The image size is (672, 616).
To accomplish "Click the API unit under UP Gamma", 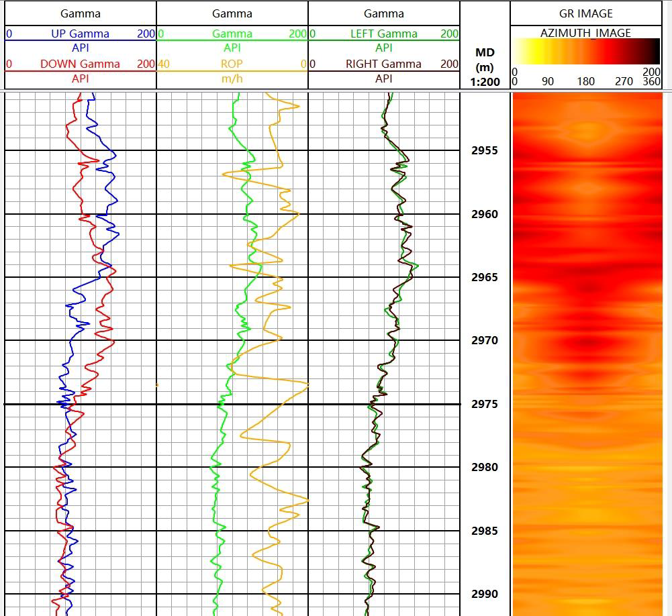I will (x=80, y=48).
